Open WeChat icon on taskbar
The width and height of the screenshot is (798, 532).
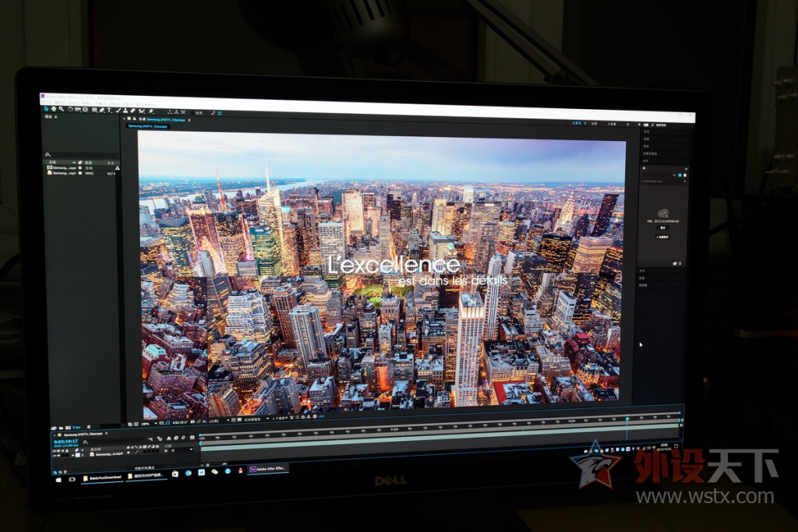(x=214, y=471)
